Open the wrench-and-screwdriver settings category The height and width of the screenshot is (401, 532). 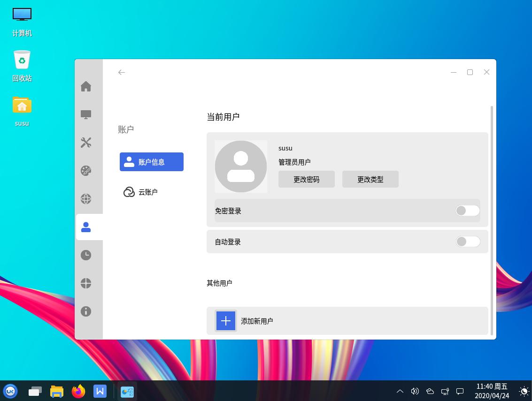click(86, 143)
